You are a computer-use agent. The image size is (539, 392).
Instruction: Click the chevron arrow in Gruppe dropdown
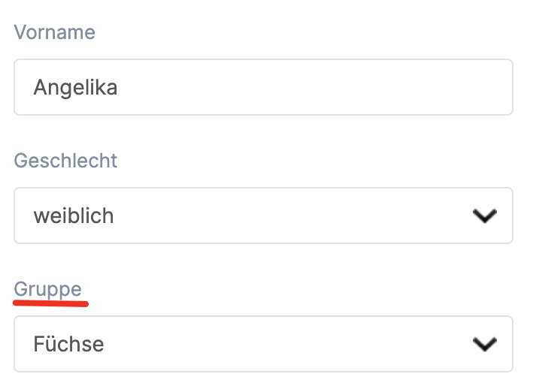[485, 344]
